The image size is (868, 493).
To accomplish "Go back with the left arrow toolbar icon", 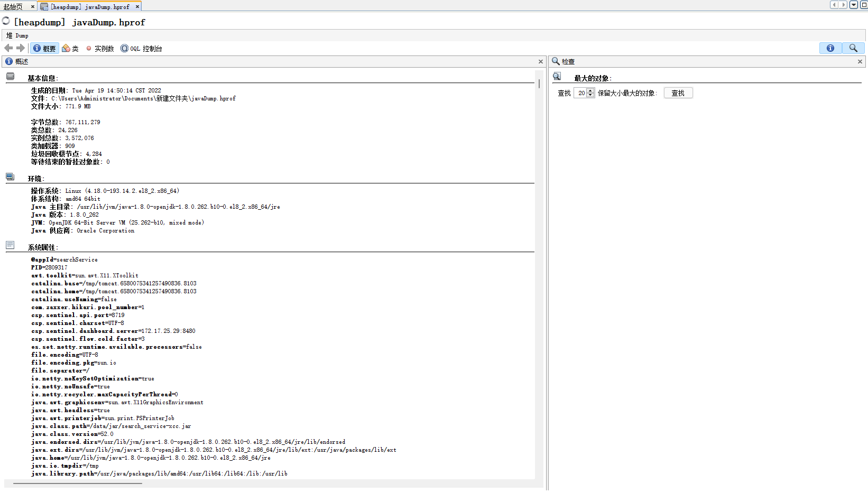I will click(x=8, y=48).
